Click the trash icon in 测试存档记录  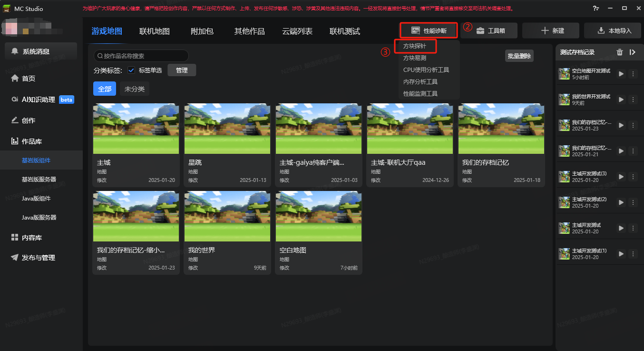coord(620,52)
